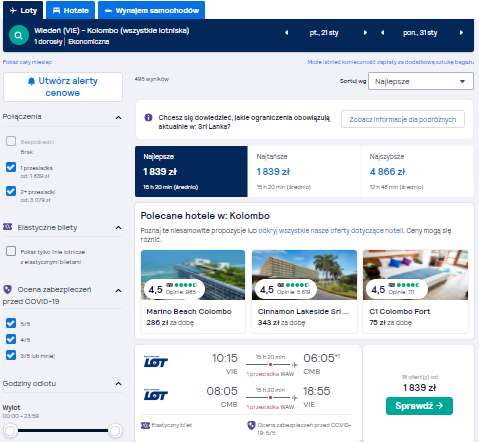Image resolution: width=479 pixels, height=442 pixels.
Task: Open the Wynajem samochodów tab
Action: click(x=152, y=10)
